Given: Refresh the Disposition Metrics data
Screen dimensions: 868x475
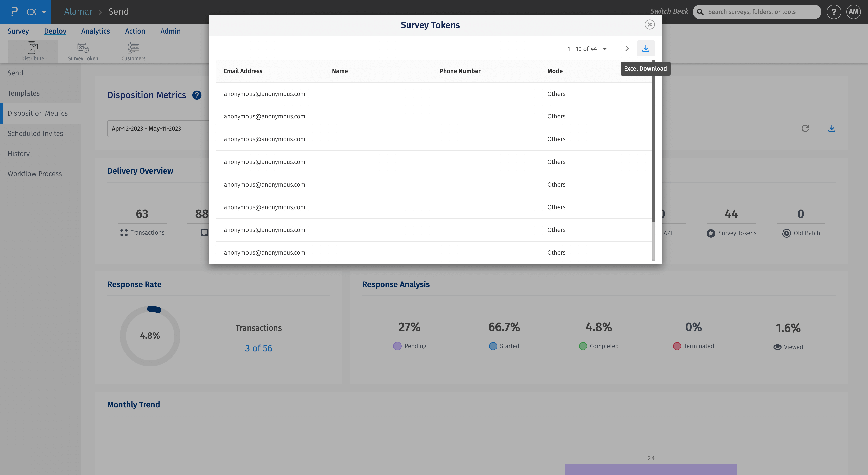Looking at the screenshot, I should point(805,128).
